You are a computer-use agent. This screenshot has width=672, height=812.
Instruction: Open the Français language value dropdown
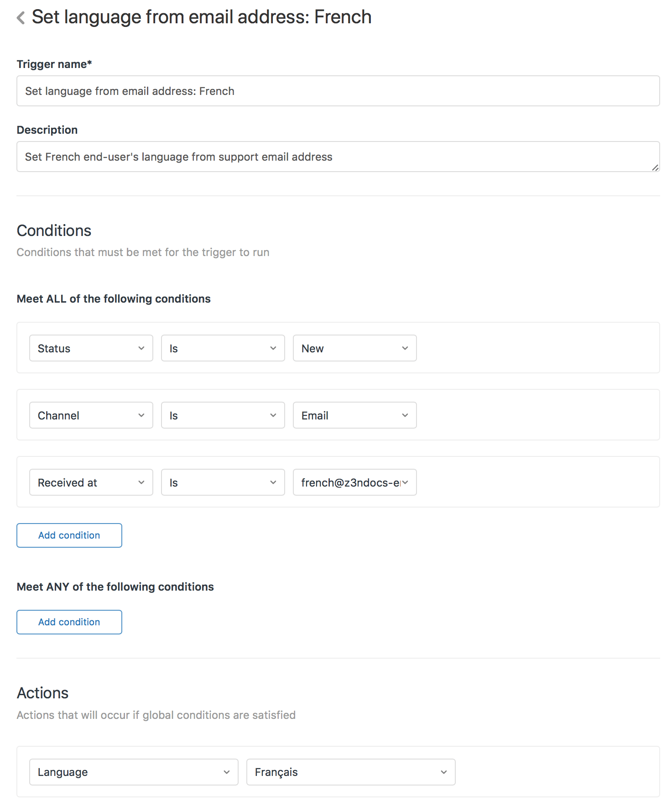tap(350, 772)
